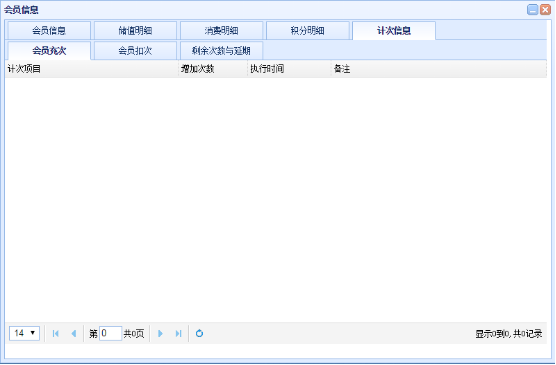The width and height of the screenshot is (556, 365).
Task: Sort by the 计次项目 column header
Action: 92,69
